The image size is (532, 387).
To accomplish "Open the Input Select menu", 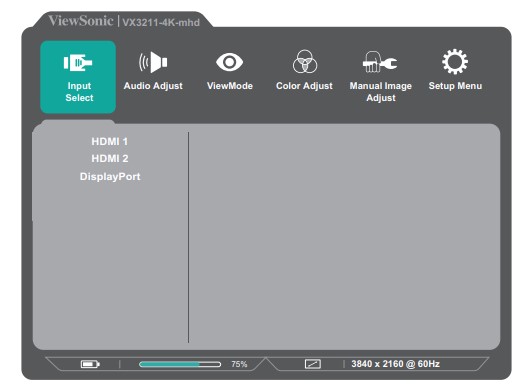I will (78, 77).
